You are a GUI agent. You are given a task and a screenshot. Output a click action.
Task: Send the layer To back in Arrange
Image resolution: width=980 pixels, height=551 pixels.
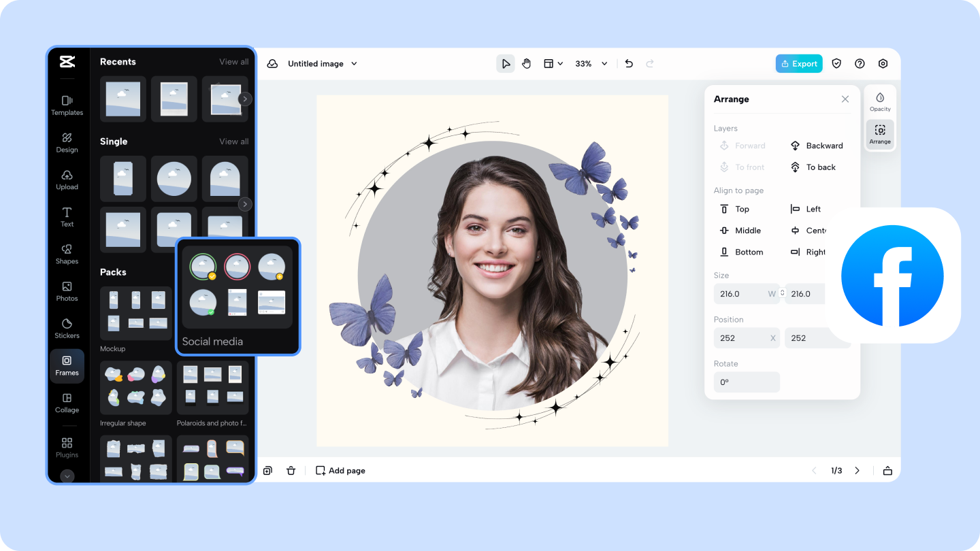point(814,167)
